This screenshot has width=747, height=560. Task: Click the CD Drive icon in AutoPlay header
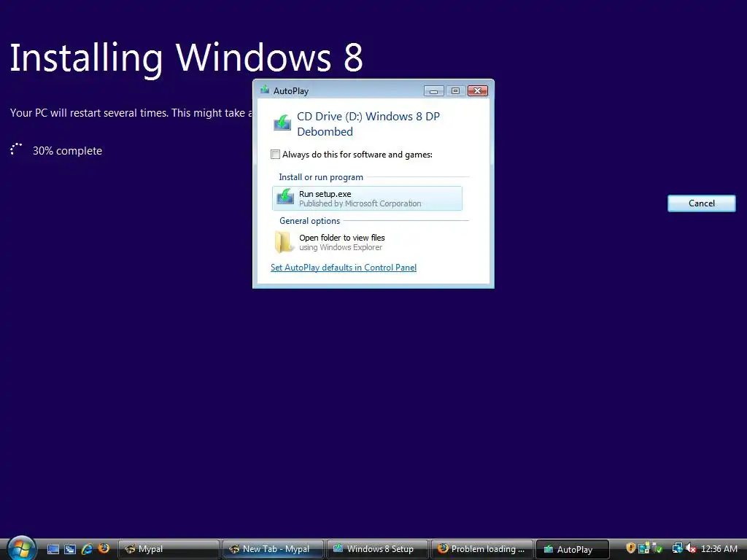282,122
